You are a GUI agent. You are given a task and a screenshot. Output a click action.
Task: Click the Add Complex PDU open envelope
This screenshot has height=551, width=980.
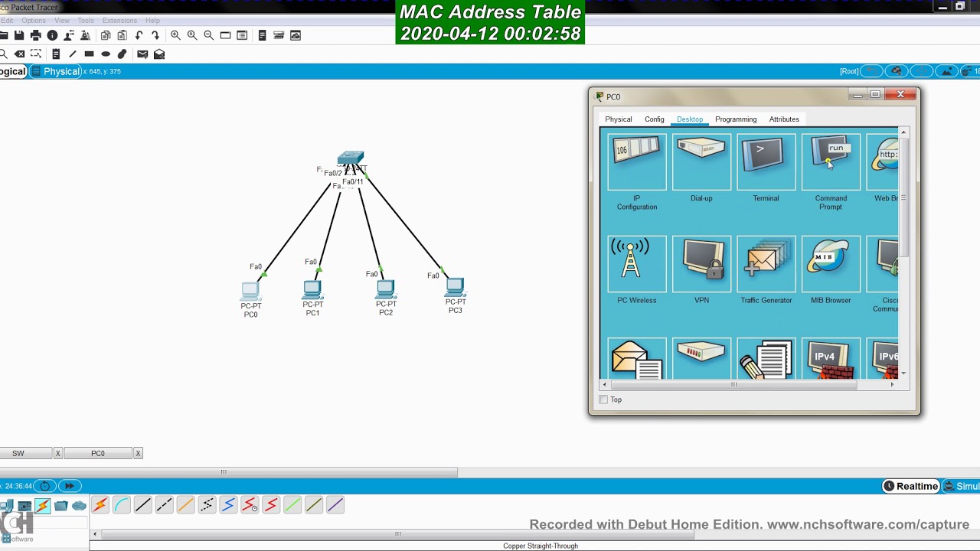point(159,54)
